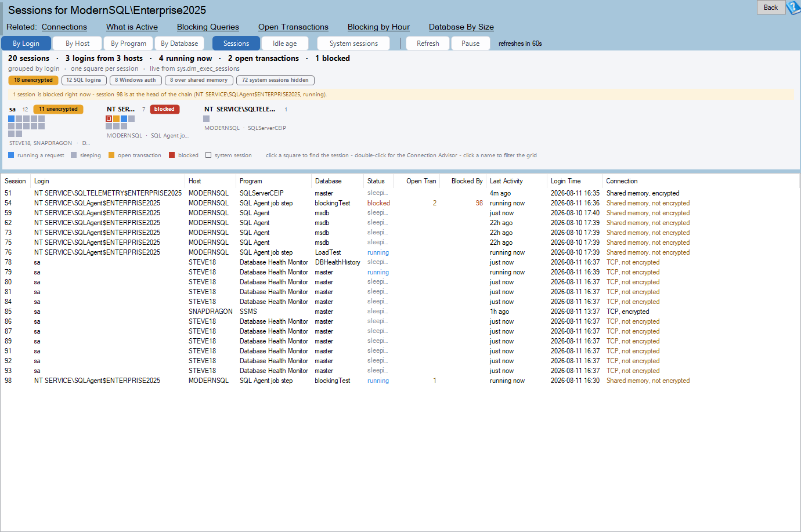Select the blue running square under sa
801x532 pixels.
coord(11,119)
